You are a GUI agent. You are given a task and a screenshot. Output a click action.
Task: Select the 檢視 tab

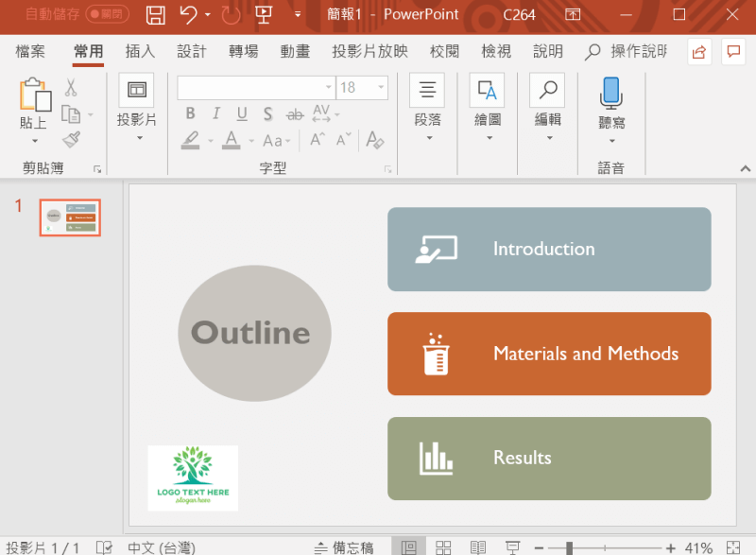[x=496, y=51]
